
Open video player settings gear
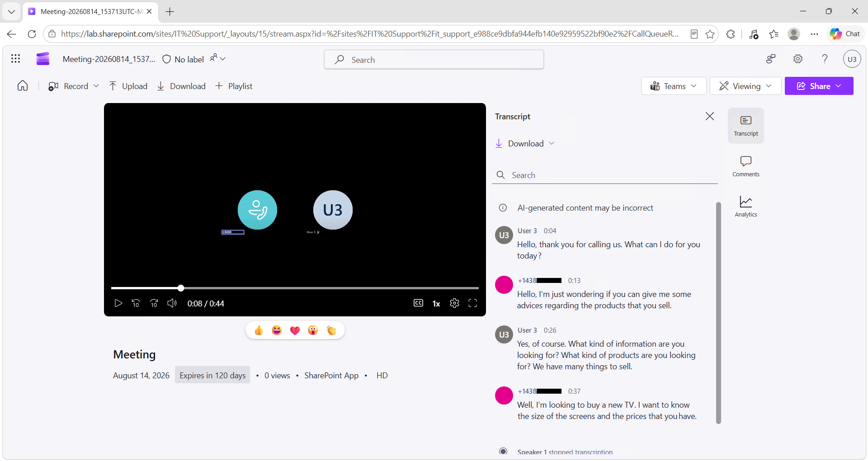click(455, 303)
